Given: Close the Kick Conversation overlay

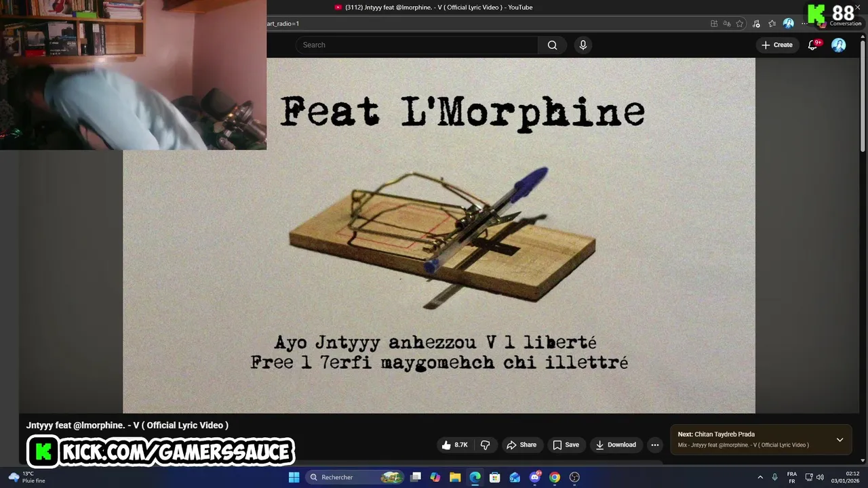Looking at the screenshot, I should click(x=858, y=7).
